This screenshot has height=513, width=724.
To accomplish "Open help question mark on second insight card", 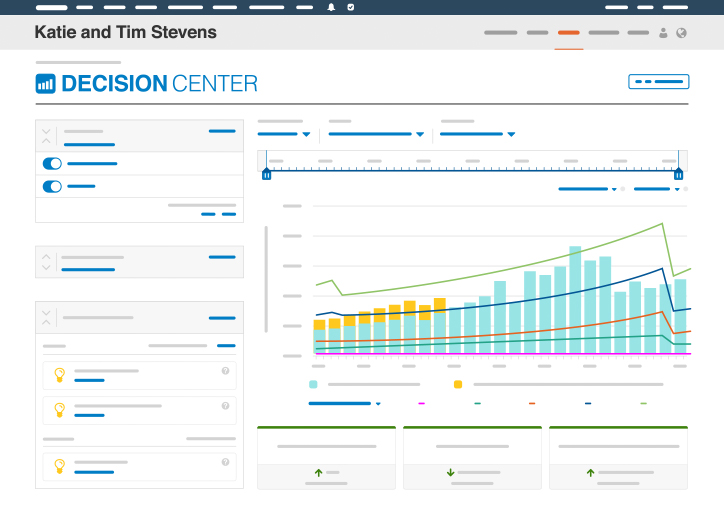I will [x=225, y=406].
